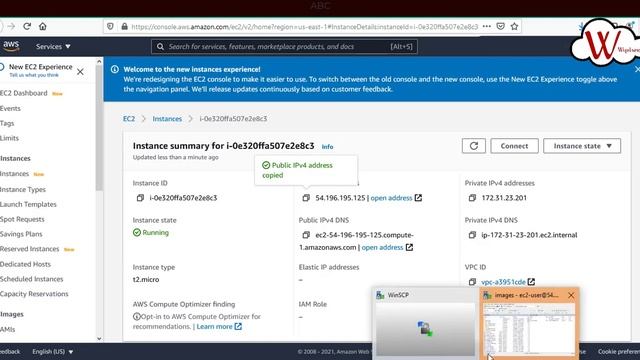The image size is (640, 360).
Task: Open address link for public DNS
Action: pyautogui.click(x=382, y=247)
